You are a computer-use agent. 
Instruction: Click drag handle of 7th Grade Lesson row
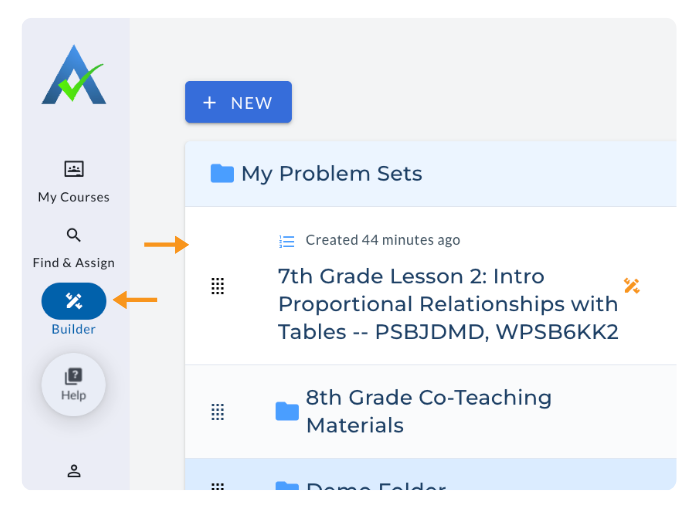click(217, 287)
